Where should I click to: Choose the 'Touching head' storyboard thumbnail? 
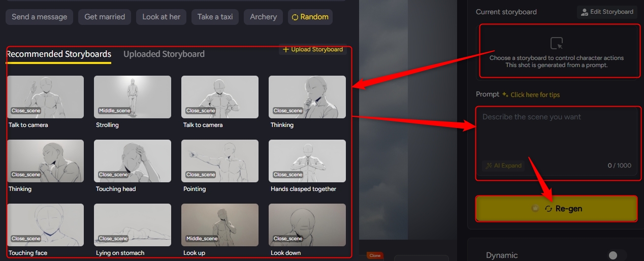133,161
